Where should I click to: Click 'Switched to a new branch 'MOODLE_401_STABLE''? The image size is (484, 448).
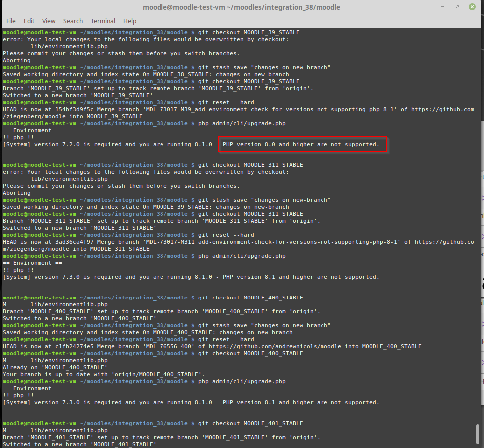pyautogui.click(x=80, y=444)
